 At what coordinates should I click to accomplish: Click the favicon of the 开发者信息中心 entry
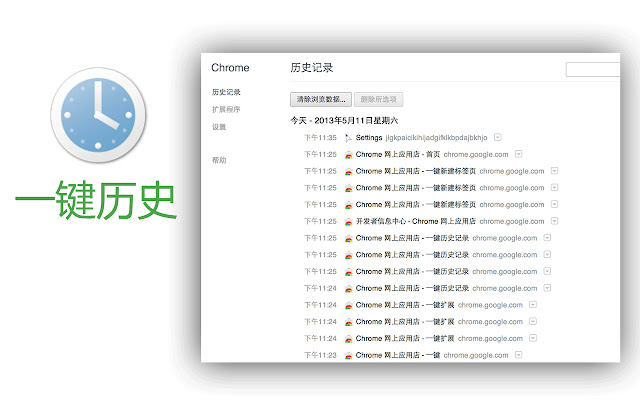pyautogui.click(x=348, y=222)
